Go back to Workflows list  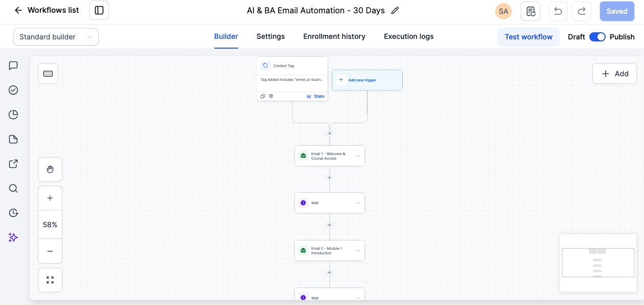pyautogui.click(x=47, y=10)
